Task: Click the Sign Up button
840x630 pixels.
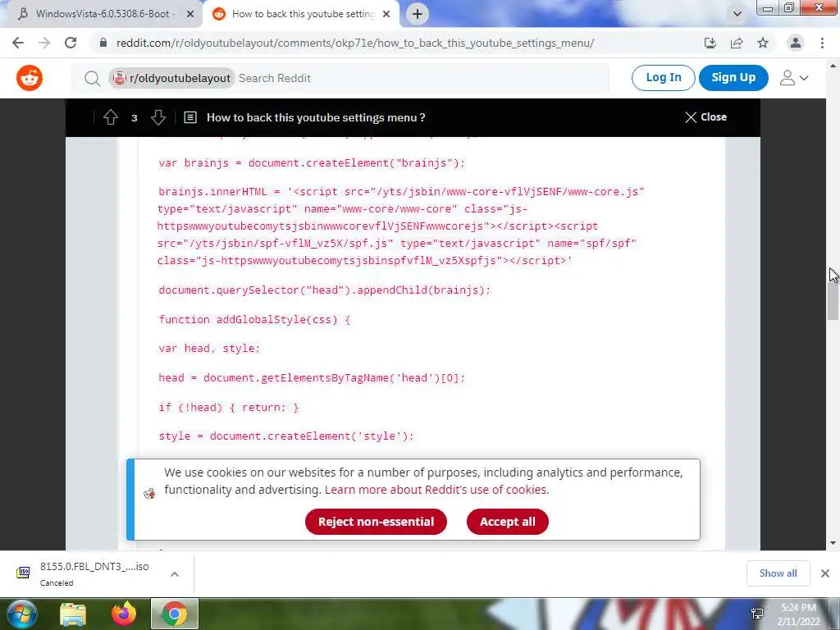Action: click(x=733, y=78)
